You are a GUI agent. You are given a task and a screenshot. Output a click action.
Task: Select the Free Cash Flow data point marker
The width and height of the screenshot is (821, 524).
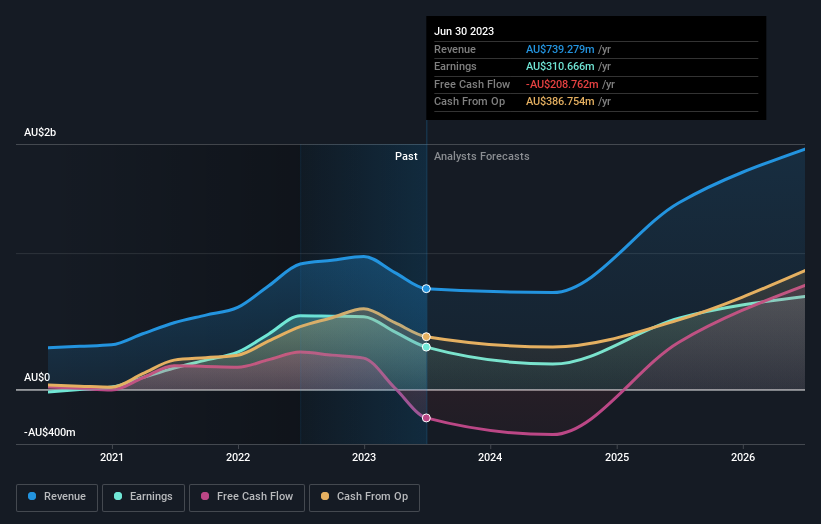426,418
